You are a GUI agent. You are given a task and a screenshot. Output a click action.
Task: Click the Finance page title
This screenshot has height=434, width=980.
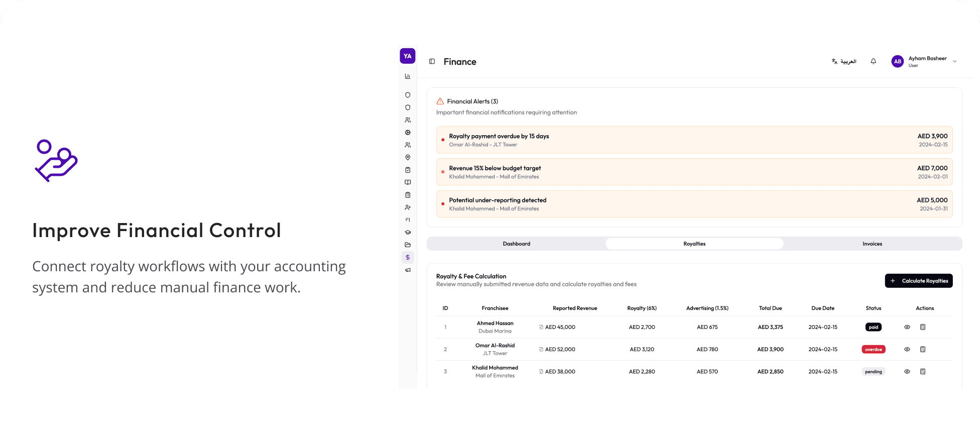(x=460, y=62)
